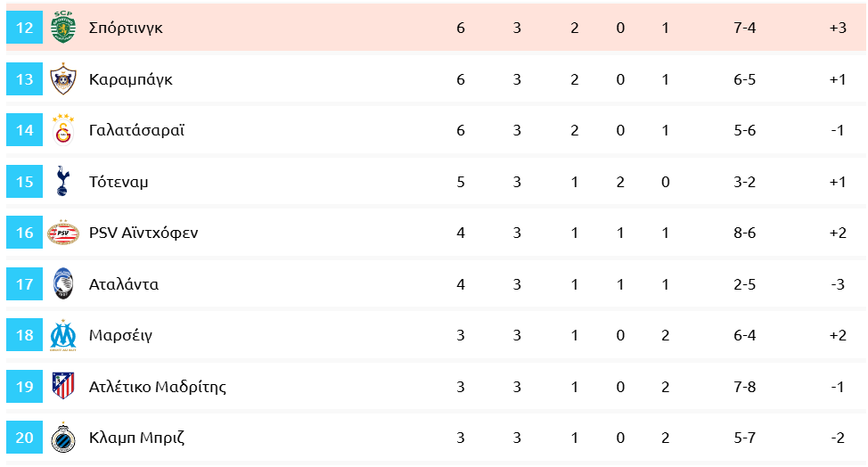Screen dimensions: 868x467
Task: Click the Club Brugge crest icon
Action: tap(62, 438)
